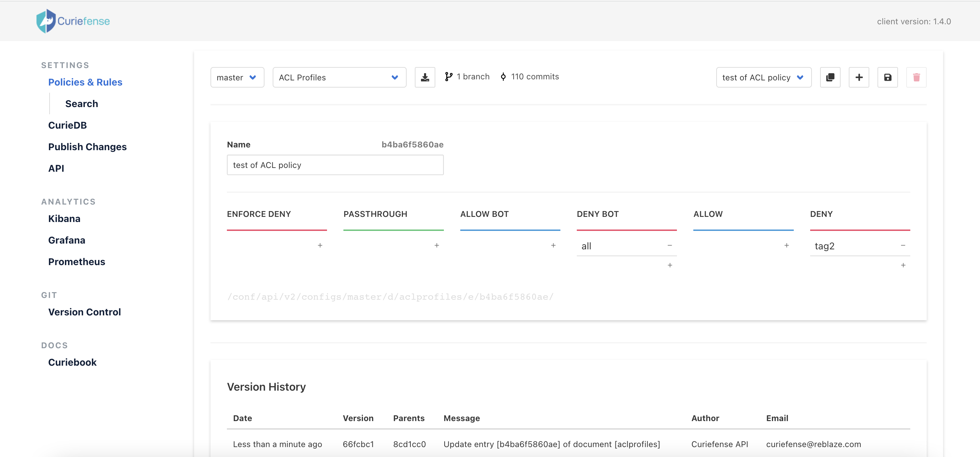Click the Curiefense logo
Viewport: 980px width, 457px height.
73,21
